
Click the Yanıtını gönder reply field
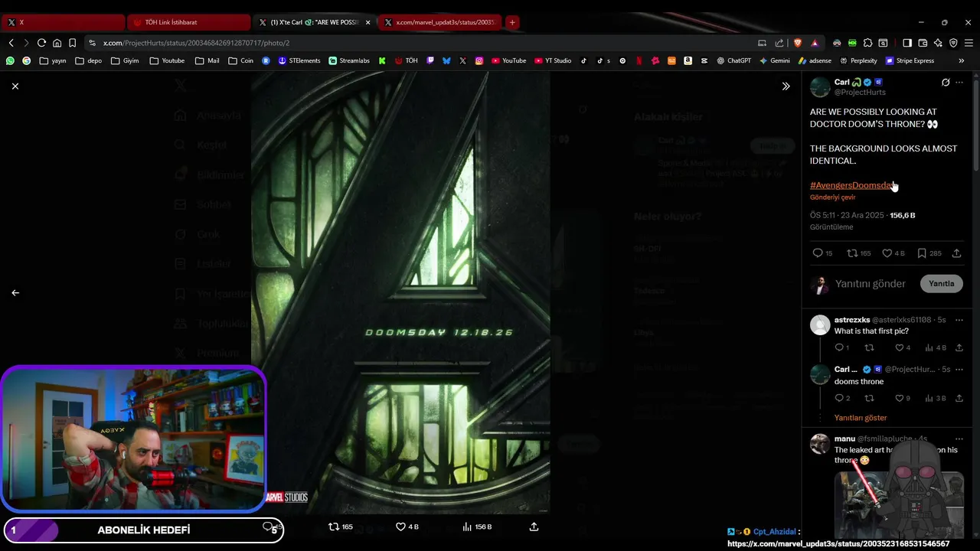coord(871,284)
